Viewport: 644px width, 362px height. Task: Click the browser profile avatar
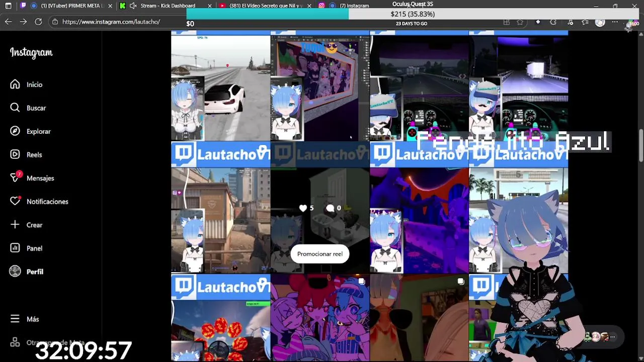click(x=600, y=22)
